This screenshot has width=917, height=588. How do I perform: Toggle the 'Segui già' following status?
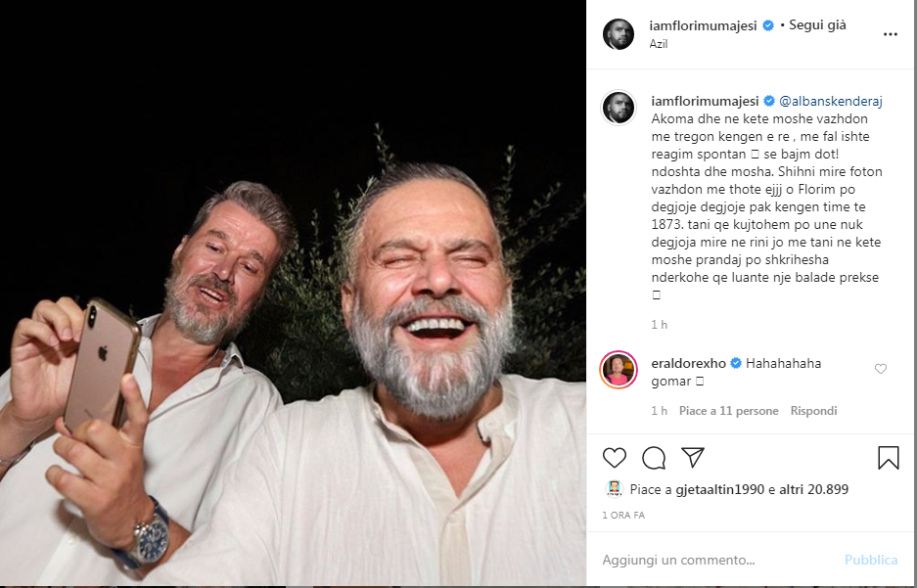[x=817, y=25]
